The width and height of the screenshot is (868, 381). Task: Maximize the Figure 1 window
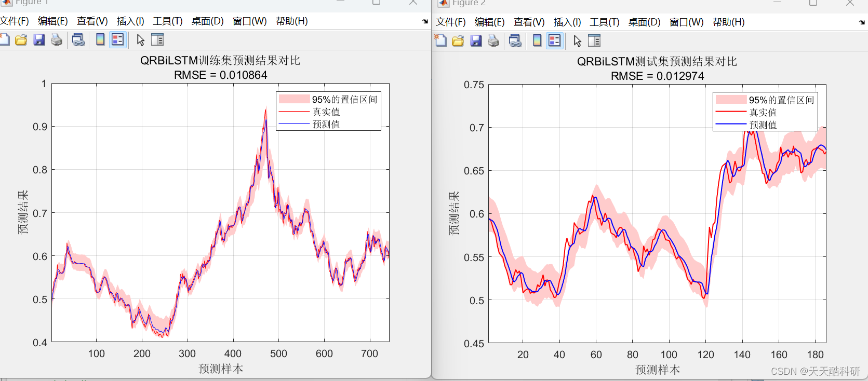pyautogui.click(x=377, y=2)
